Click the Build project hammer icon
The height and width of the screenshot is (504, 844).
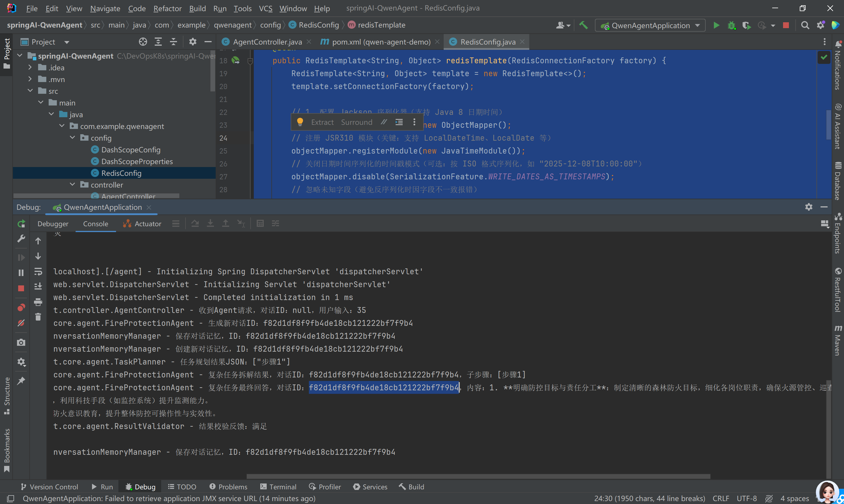(x=583, y=25)
